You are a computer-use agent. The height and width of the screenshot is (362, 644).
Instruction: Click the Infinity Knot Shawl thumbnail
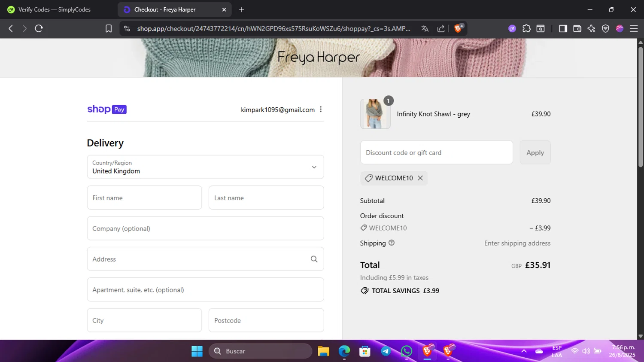375,114
